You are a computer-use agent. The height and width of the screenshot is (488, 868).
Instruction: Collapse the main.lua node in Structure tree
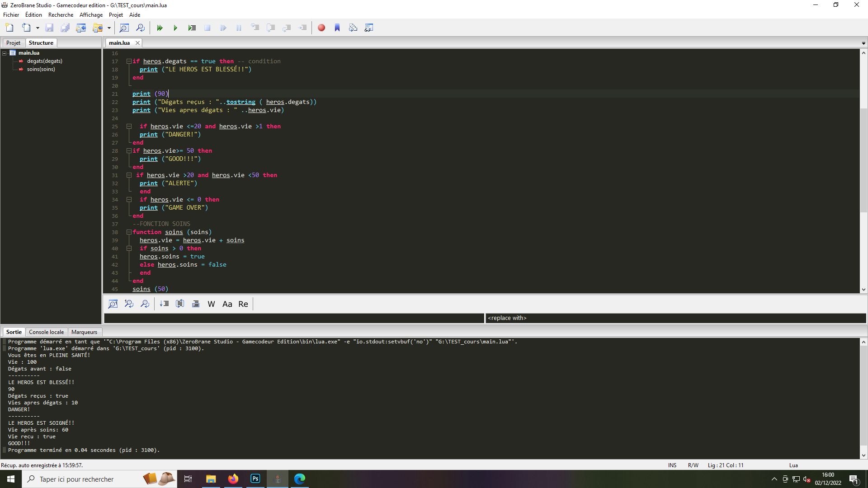pos(4,53)
